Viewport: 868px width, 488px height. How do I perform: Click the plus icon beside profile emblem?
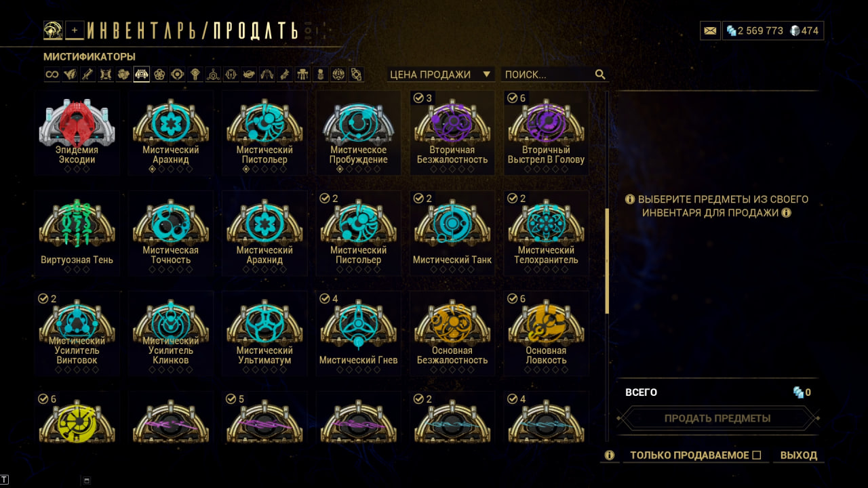(x=75, y=30)
